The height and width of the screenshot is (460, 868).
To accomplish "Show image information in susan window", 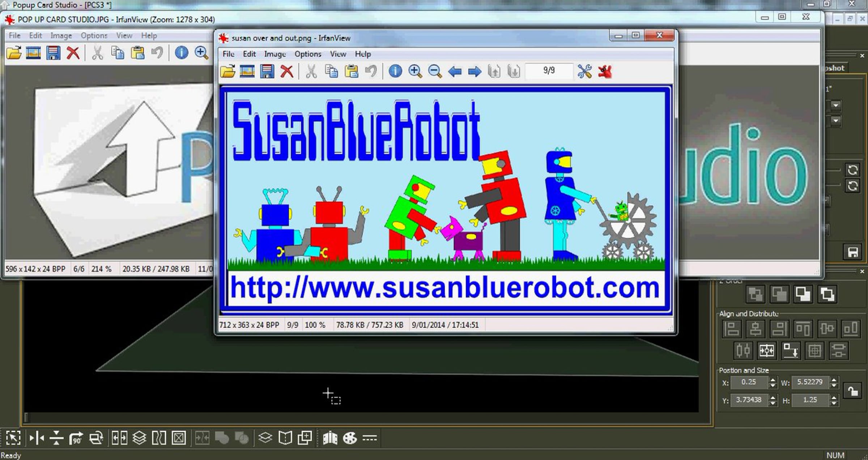I will (395, 71).
